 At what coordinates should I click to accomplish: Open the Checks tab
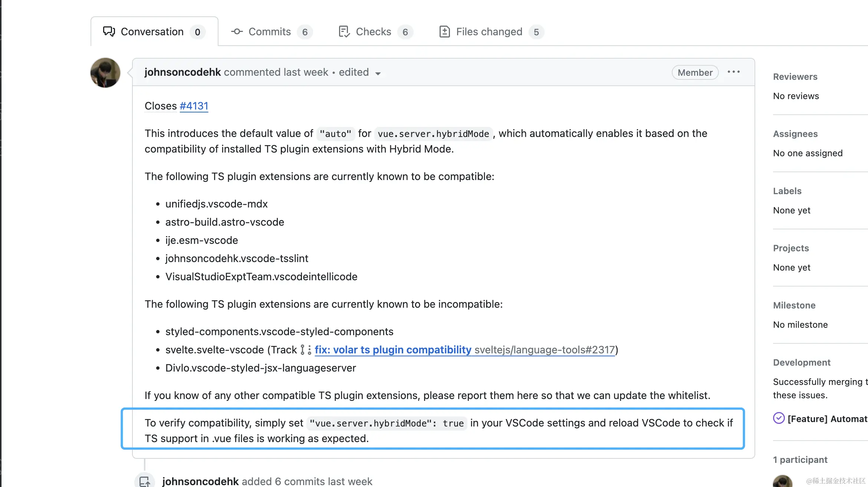pyautogui.click(x=373, y=32)
